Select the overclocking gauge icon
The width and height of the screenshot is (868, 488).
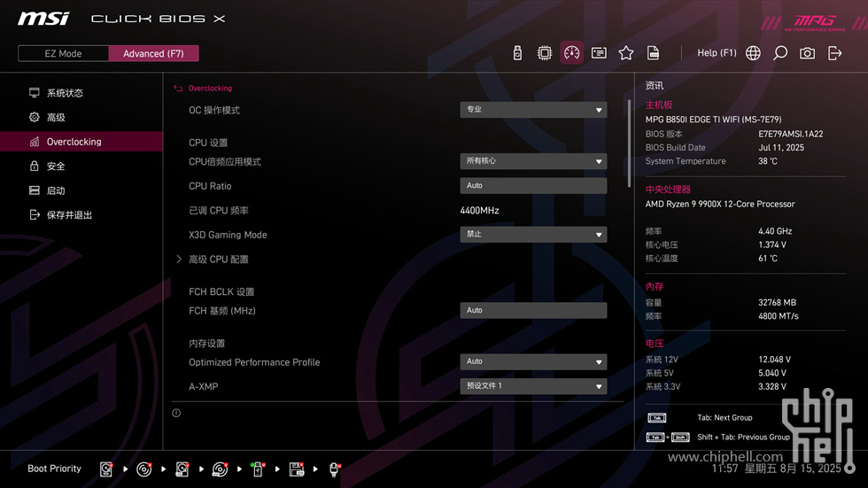click(571, 53)
